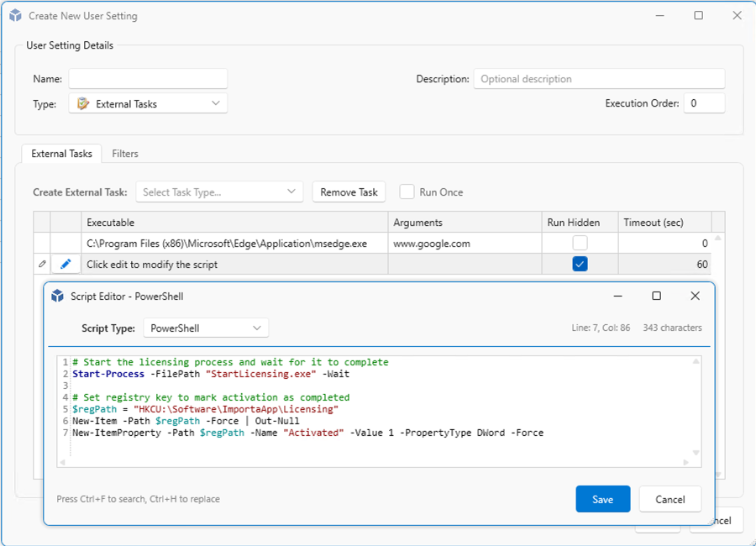This screenshot has height=546, width=756.
Task: Select the External Tasks tab
Action: 61,154
